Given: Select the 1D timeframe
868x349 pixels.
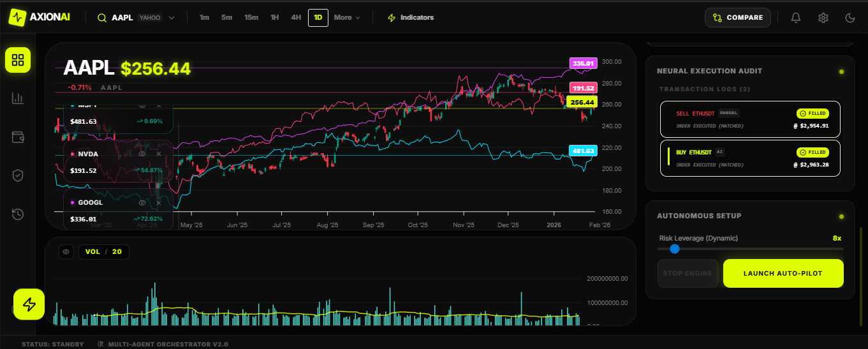Looking at the screenshot, I should point(318,18).
